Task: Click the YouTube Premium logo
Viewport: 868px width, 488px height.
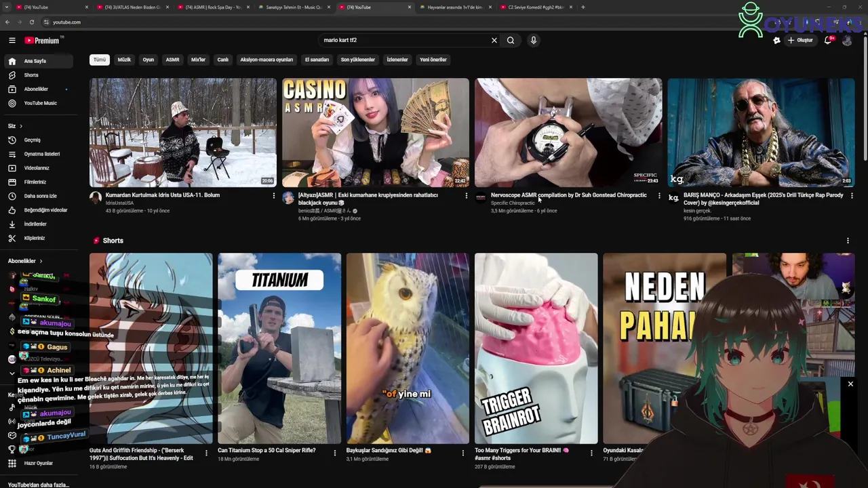Action: click(x=42, y=41)
